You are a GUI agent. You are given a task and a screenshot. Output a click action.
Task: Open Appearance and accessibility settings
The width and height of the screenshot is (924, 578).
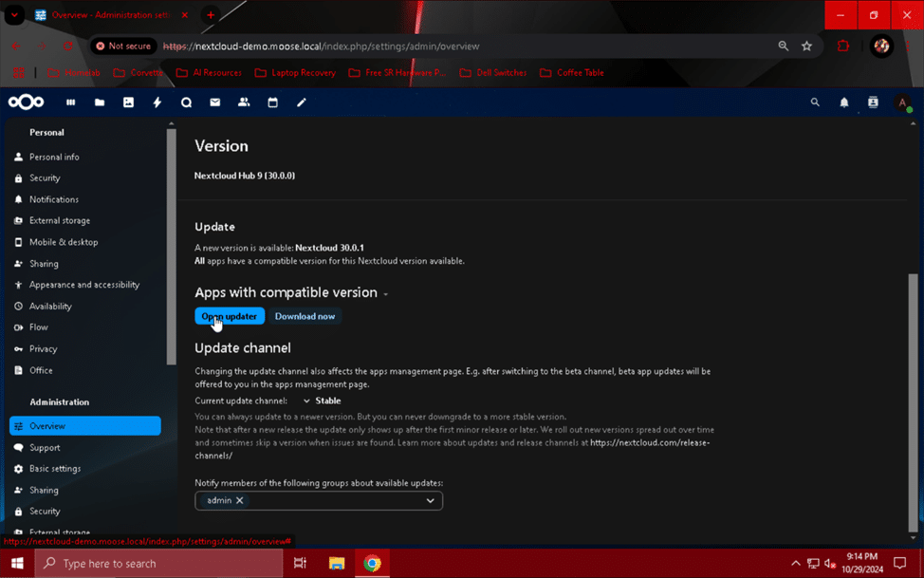tap(84, 285)
